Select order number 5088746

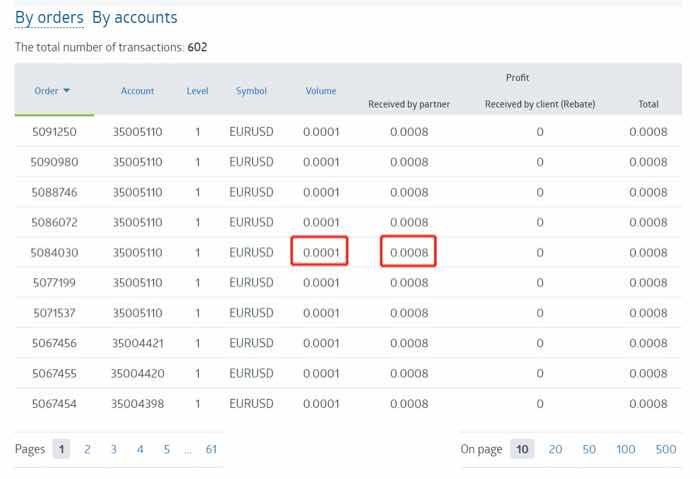click(54, 192)
